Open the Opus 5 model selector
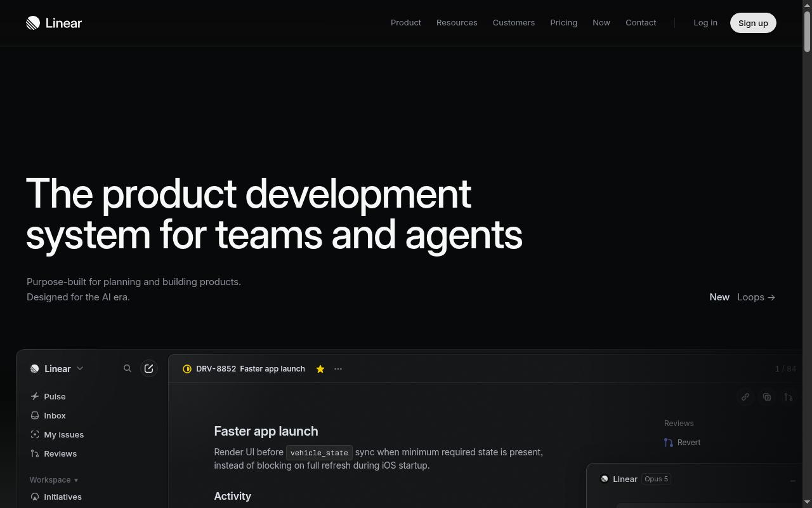The image size is (812, 508). 657,479
